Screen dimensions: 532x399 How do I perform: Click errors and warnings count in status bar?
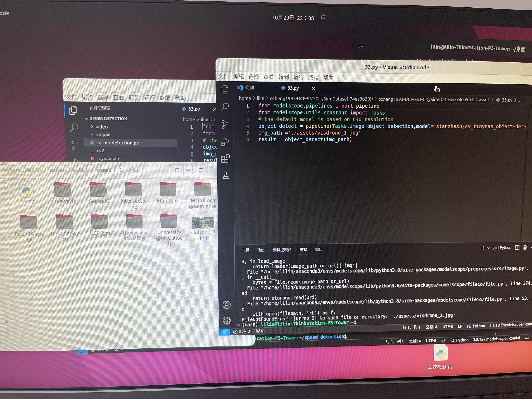point(241,331)
